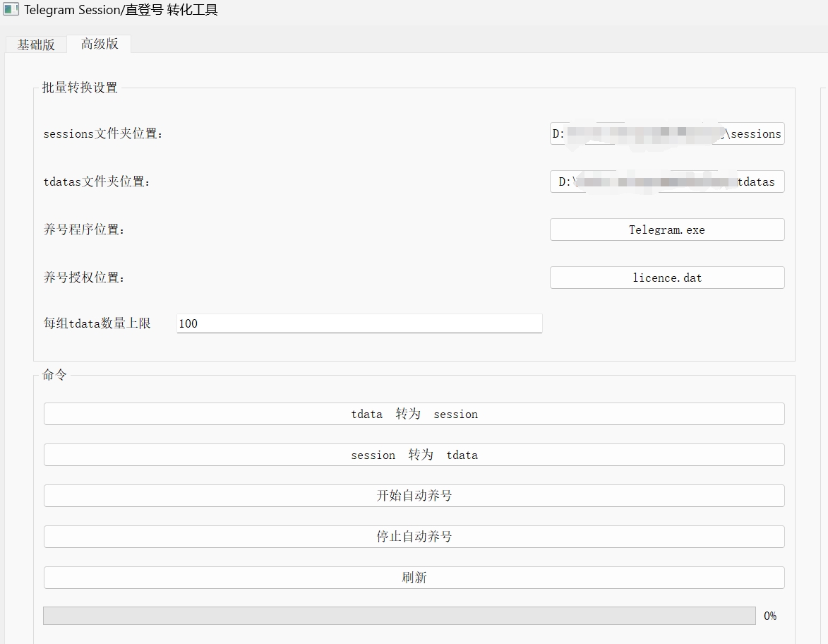Image resolution: width=828 pixels, height=644 pixels.
Task: Click the 刷新 refresh button
Action: click(x=414, y=577)
